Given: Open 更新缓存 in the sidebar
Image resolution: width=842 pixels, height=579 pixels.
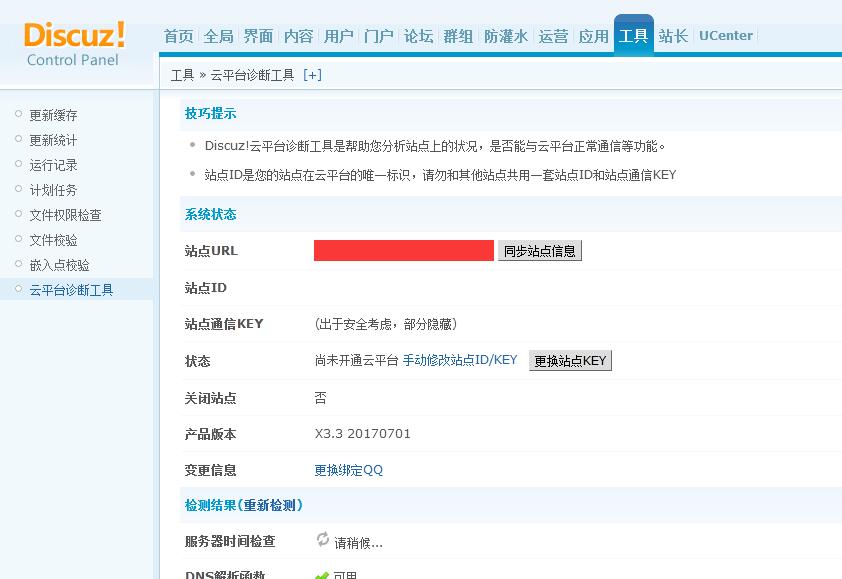Looking at the screenshot, I should (x=53, y=115).
